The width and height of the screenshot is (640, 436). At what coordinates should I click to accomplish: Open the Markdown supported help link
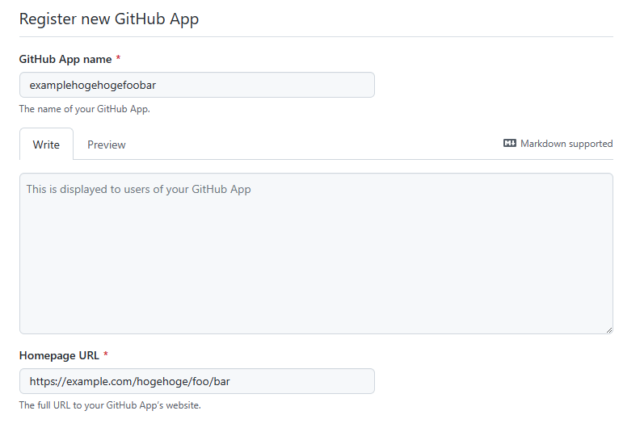pos(558,144)
